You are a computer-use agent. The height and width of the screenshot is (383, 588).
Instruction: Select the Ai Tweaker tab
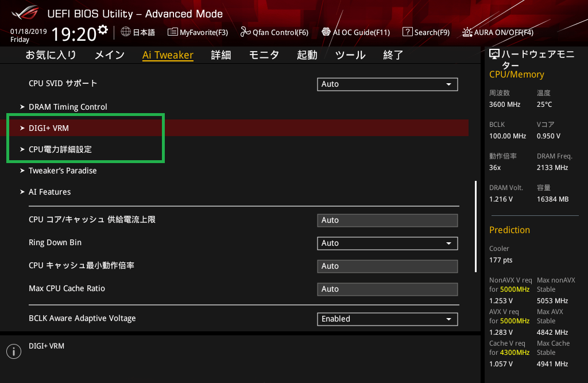pyautogui.click(x=168, y=55)
